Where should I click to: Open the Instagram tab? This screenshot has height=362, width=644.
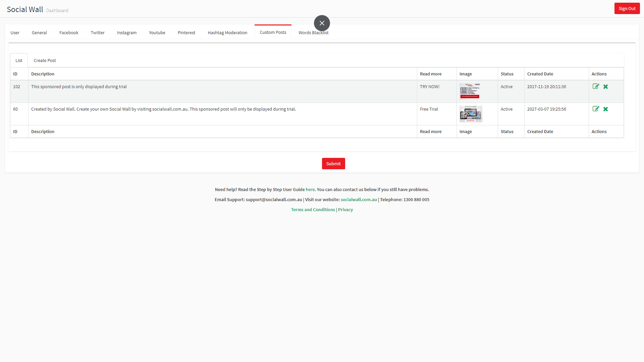tap(126, 33)
